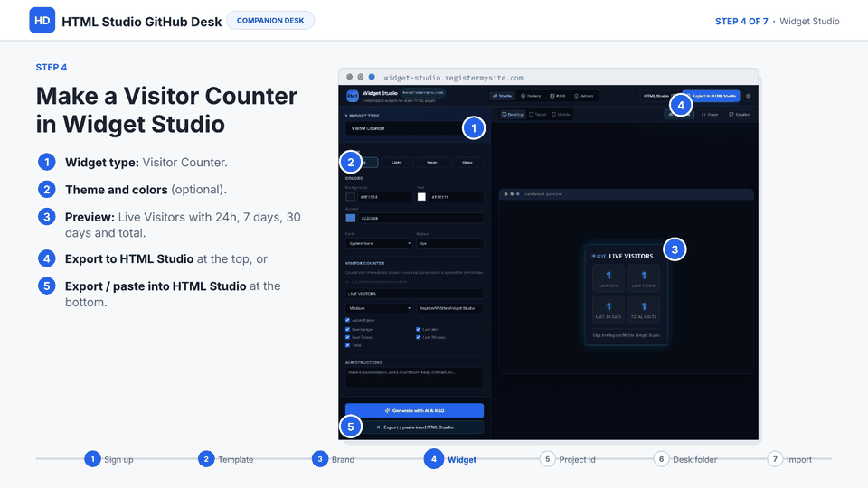The width and height of the screenshot is (868, 488).
Task: Open the Text color swatch
Action: coord(421,197)
